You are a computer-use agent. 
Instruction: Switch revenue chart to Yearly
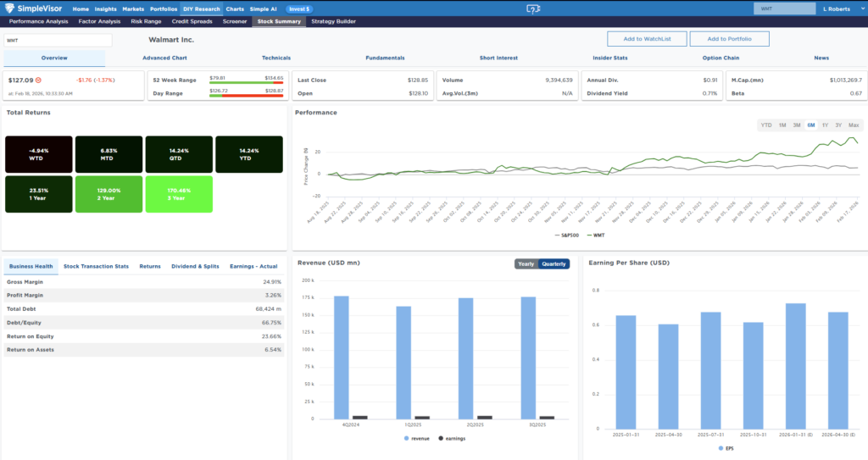(526, 263)
